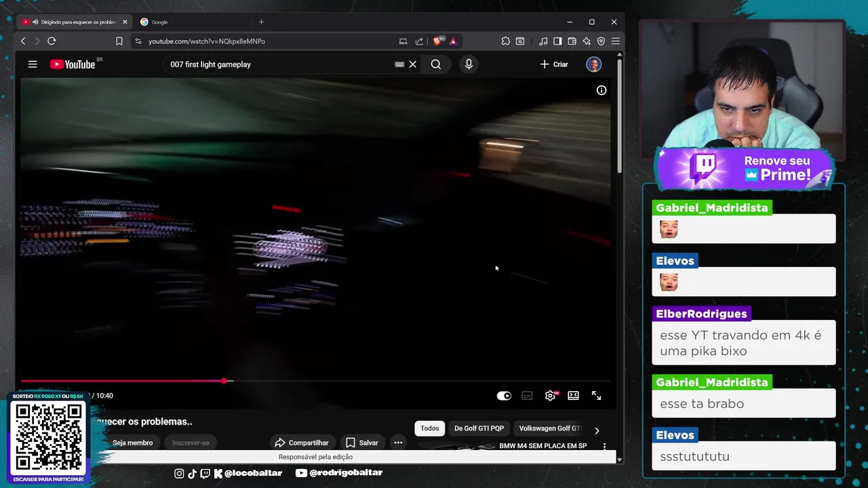Screen dimensions: 868x488
Task: Switch to the Dirigindo para esquecer tab
Action: tap(73, 22)
